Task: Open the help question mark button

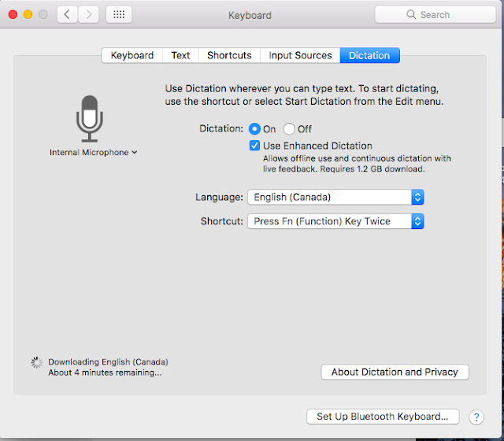Action: point(476,417)
